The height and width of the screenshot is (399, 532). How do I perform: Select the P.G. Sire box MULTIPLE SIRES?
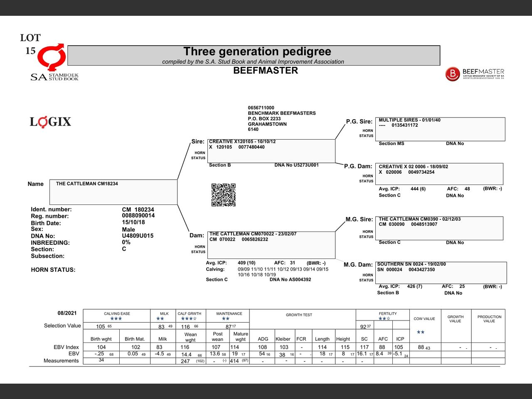[440, 129]
